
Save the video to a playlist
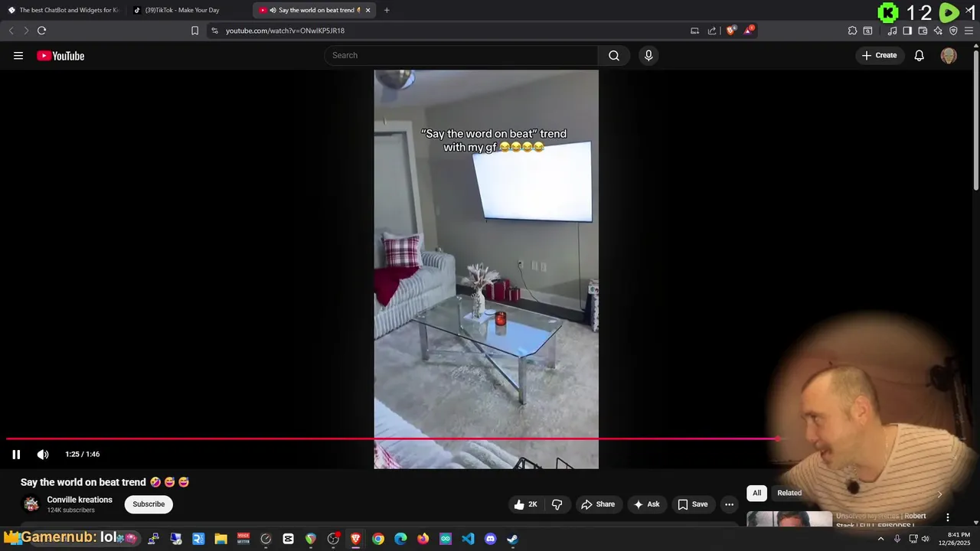point(692,504)
